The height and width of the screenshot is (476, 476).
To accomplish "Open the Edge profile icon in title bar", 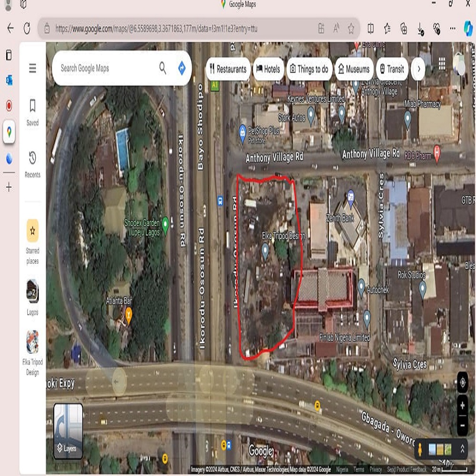I will click(x=9, y=4).
